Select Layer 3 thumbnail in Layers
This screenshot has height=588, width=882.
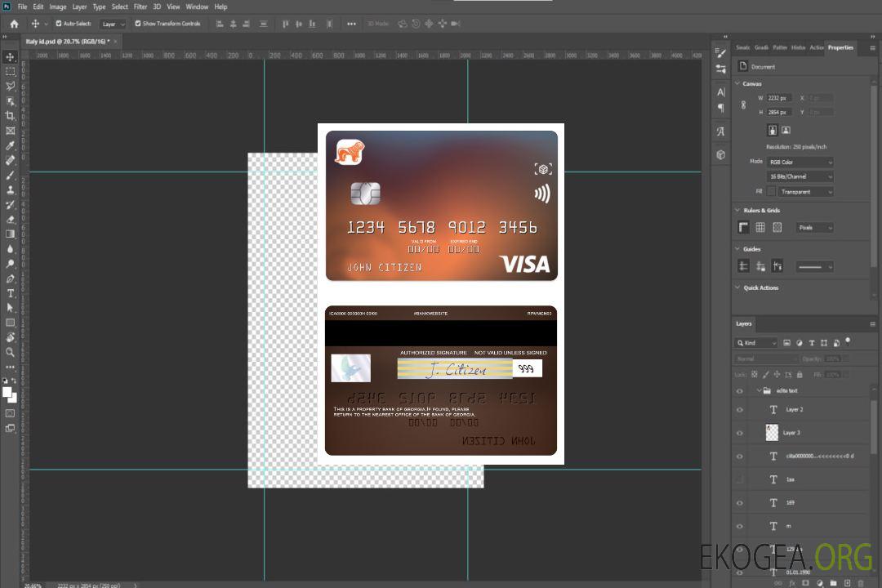point(772,433)
